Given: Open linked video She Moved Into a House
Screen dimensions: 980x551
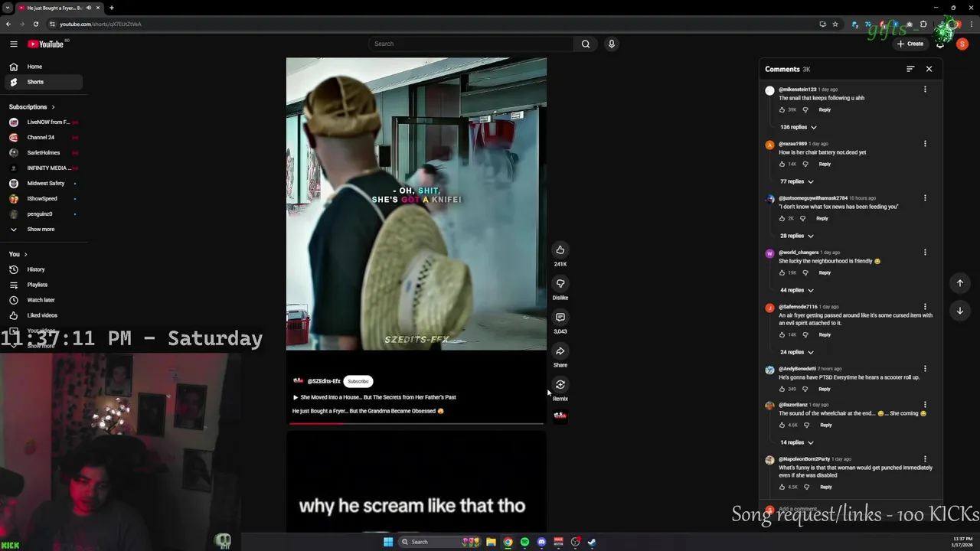Looking at the screenshot, I should click(x=374, y=397).
